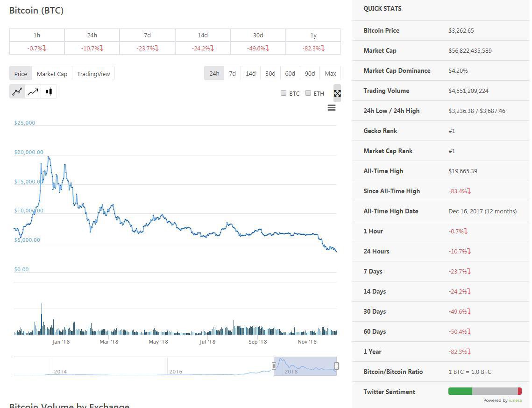Screen dimensions: 532x408
Task: Open the TradingView tab
Action: 93,74
